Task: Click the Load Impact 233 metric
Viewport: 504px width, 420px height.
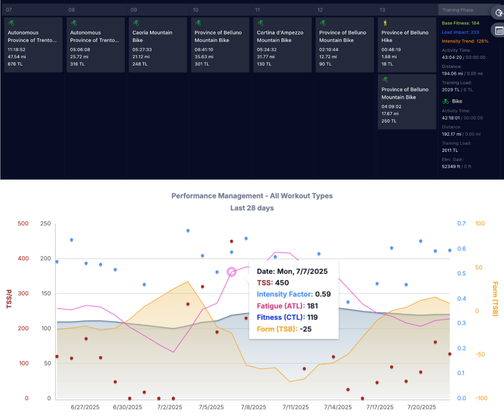Action: coord(461,32)
